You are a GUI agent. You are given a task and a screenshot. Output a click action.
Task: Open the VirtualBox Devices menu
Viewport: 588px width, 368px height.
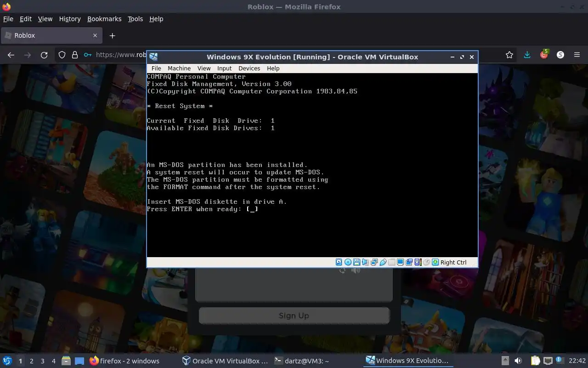(x=249, y=68)
